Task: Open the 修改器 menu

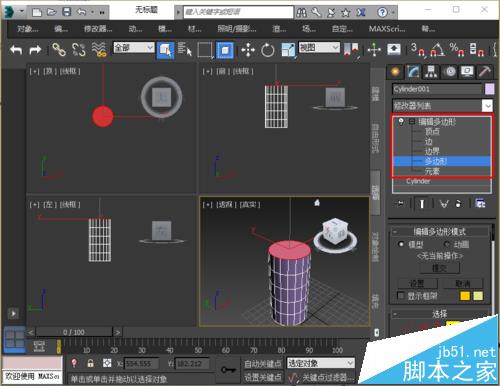Action: pos(98,29)
